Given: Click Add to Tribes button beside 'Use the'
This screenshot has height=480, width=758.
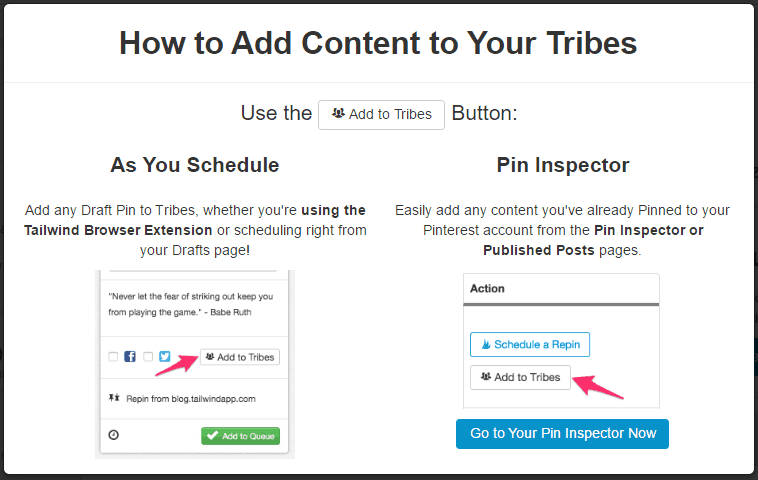Looking at the screenshot, I should coord(381,115).
